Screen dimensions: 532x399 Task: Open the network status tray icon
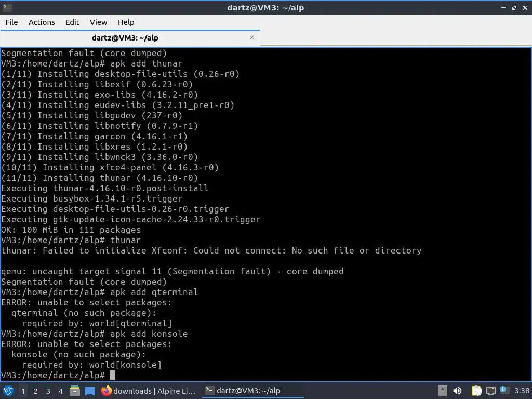(490, 391)
